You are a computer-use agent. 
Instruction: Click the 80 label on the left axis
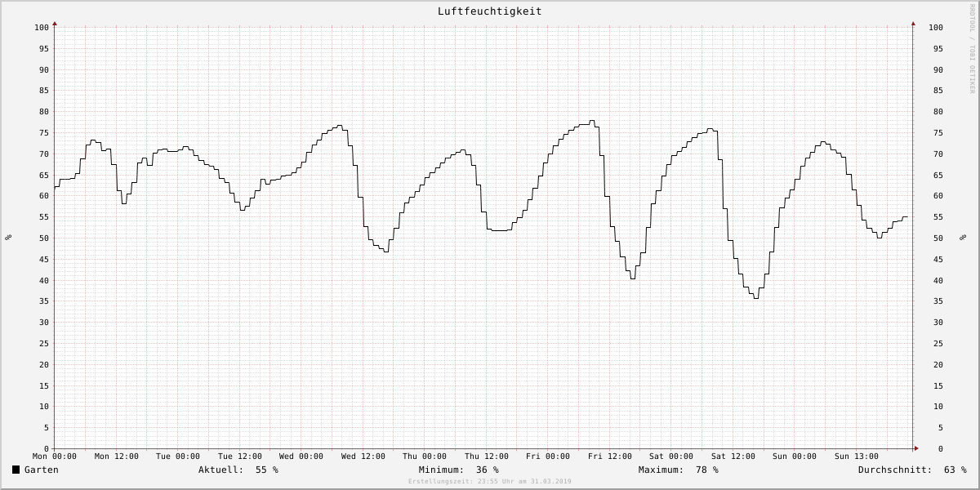pyautogui.click(x=45, y=112)
